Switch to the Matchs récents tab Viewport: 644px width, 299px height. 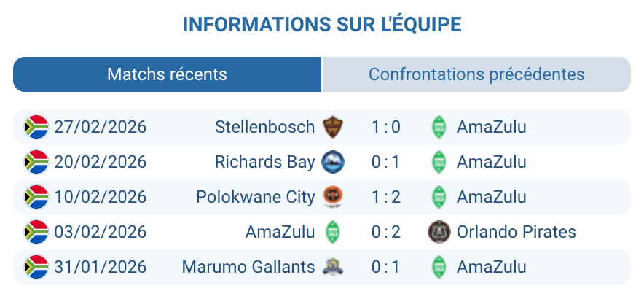pos(167,74)
